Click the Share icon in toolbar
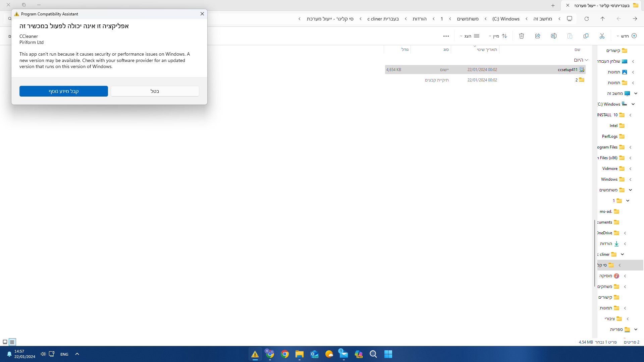 537,36
